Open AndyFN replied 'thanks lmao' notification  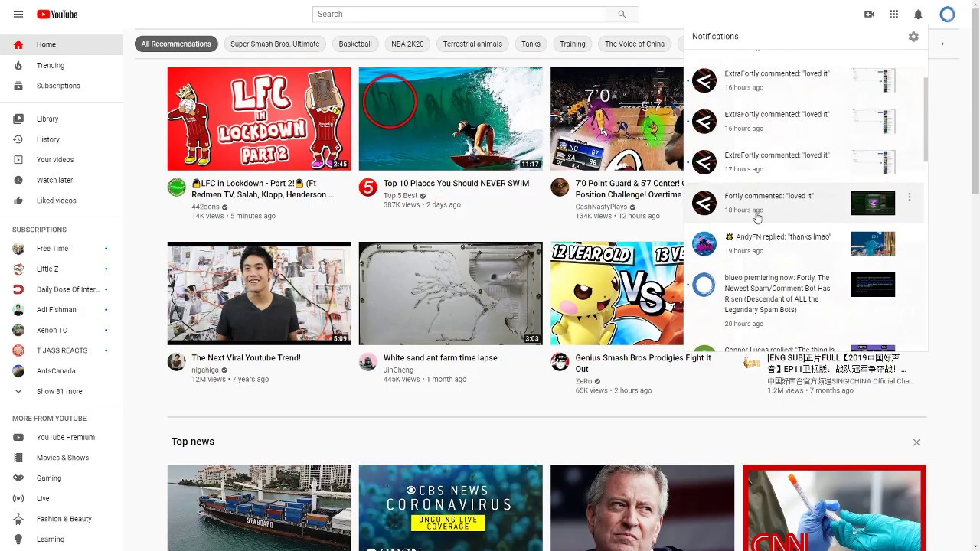tap(804, 243)
